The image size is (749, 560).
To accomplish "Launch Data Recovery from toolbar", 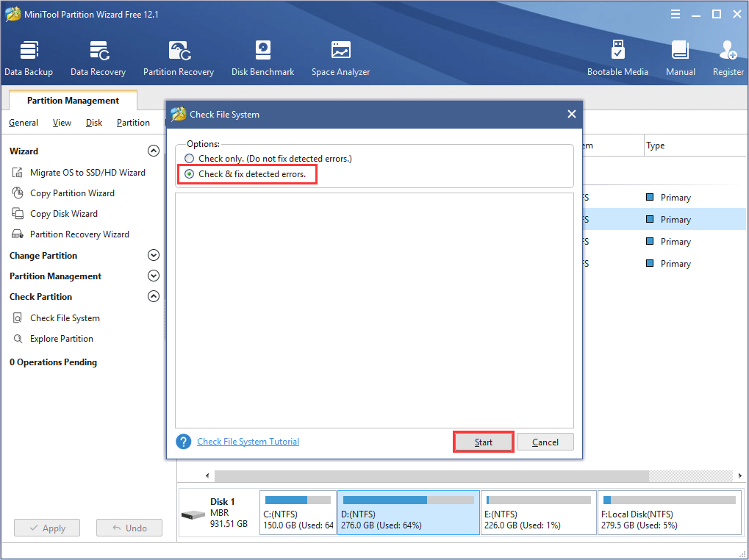I will [x=98, y=58].
